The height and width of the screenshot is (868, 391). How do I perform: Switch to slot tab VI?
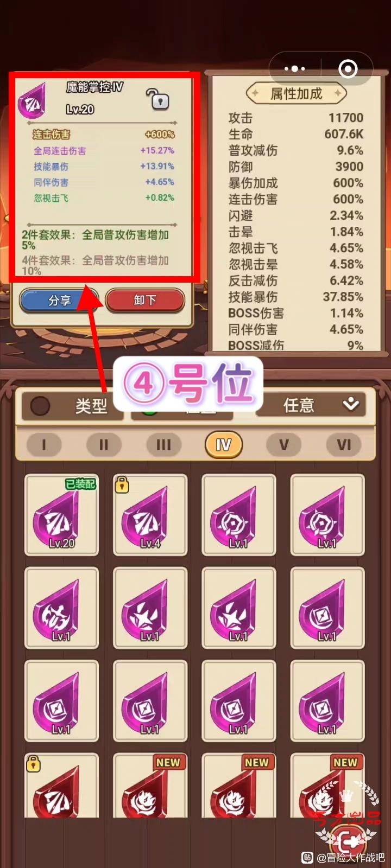tap(344, 445)
